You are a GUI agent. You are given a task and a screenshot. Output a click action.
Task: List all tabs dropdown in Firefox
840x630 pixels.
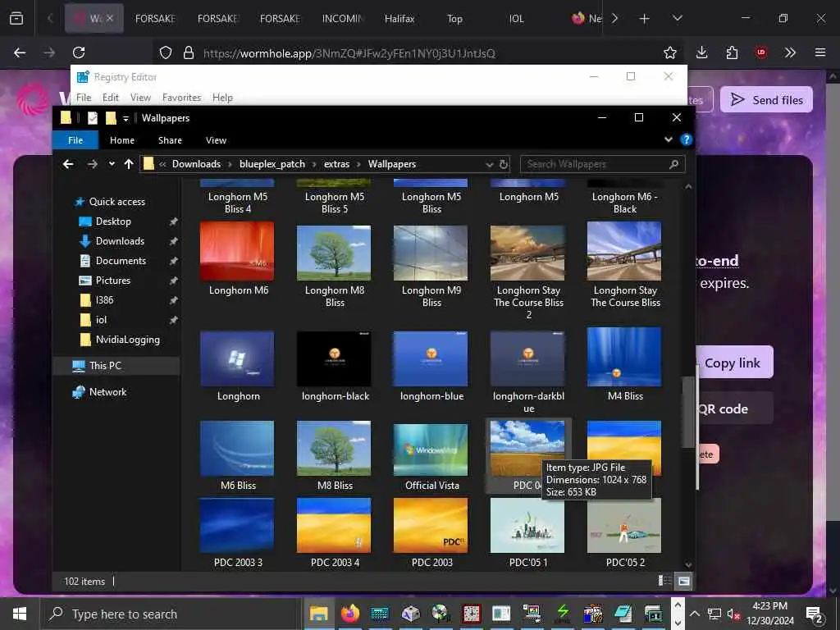(x=677, y=19)
